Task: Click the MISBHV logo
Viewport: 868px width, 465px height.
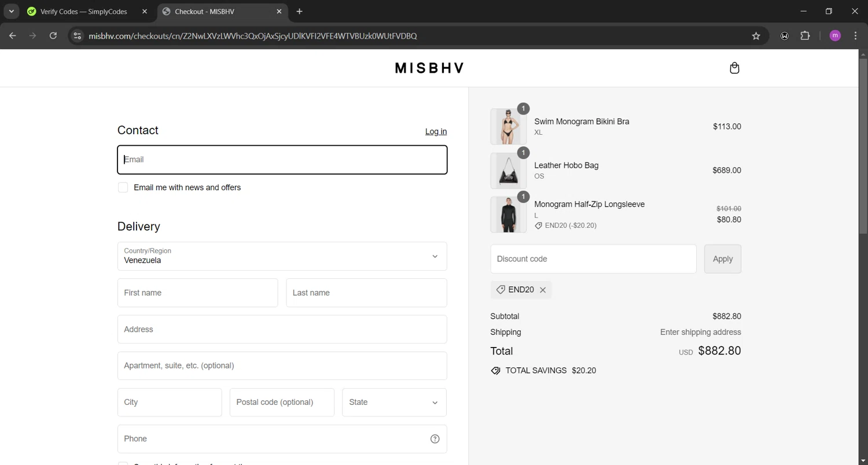Action: (429, 68)
